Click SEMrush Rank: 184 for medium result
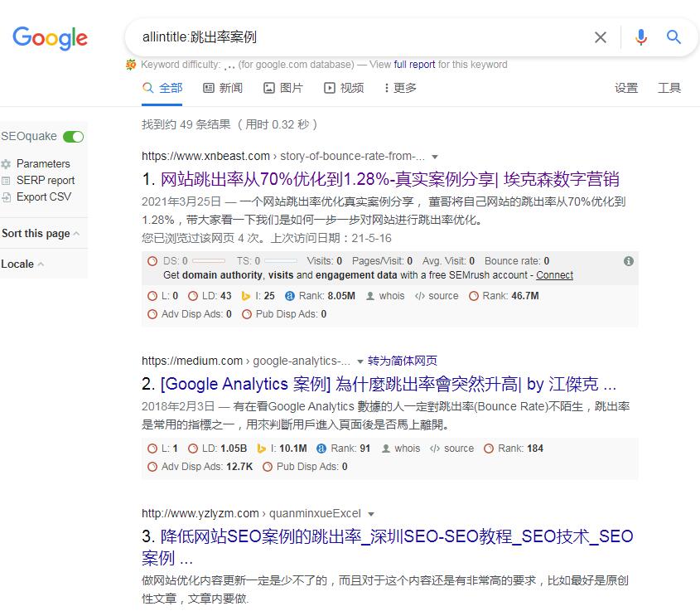Viewport: 700px width, 611px height. (514, 449)
